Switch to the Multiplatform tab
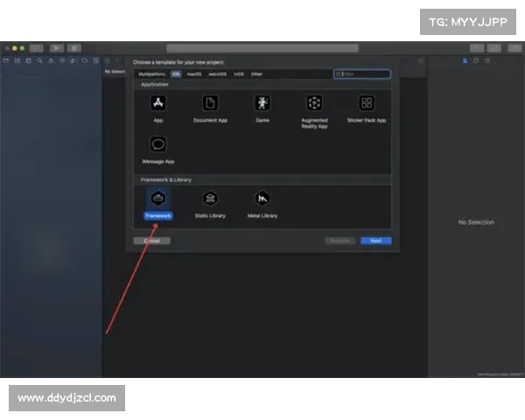 tap(151, 74)
